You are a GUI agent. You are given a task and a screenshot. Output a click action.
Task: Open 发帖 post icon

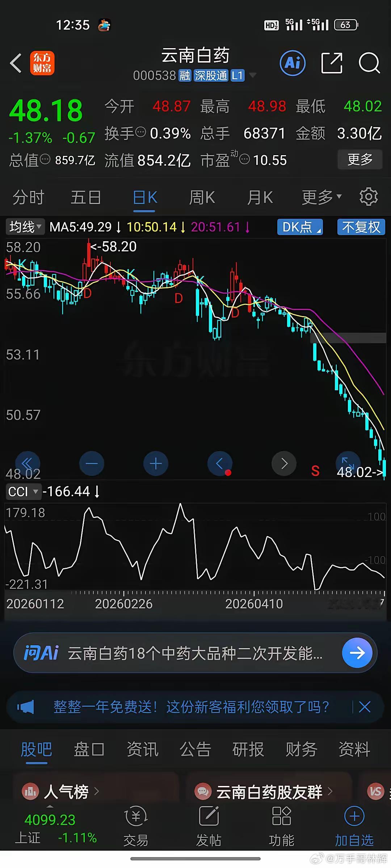coord(209,827)
